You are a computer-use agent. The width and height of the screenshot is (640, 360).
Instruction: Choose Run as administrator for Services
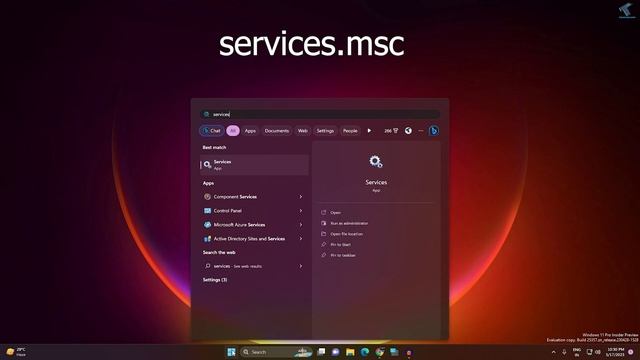344,223
